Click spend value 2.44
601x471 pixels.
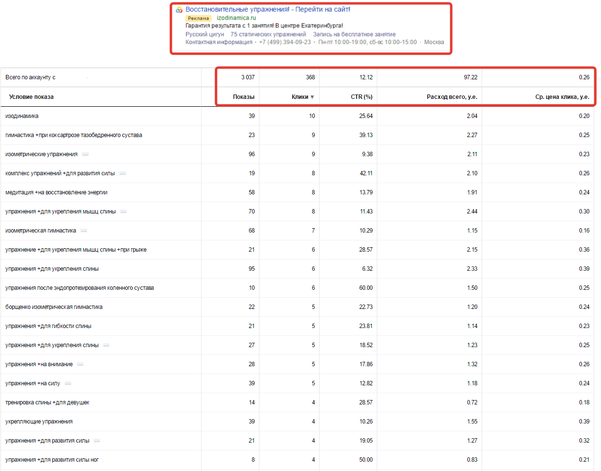click(x=472, y=212)
